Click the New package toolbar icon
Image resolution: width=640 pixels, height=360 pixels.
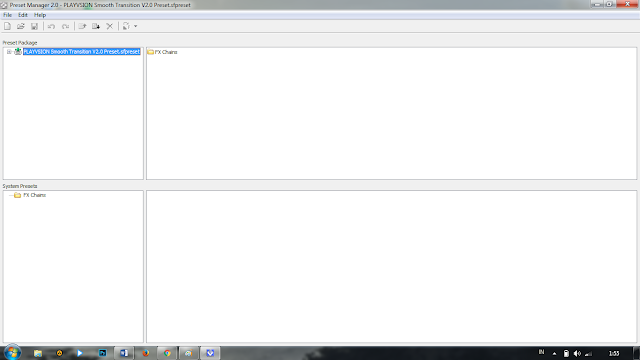click(7, 26)
